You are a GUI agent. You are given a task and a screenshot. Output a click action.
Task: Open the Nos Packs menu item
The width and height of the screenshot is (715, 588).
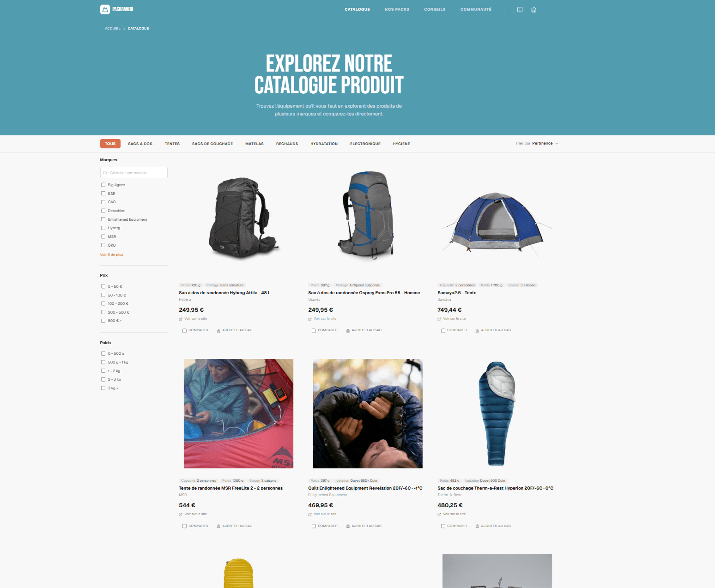point(397,9)
